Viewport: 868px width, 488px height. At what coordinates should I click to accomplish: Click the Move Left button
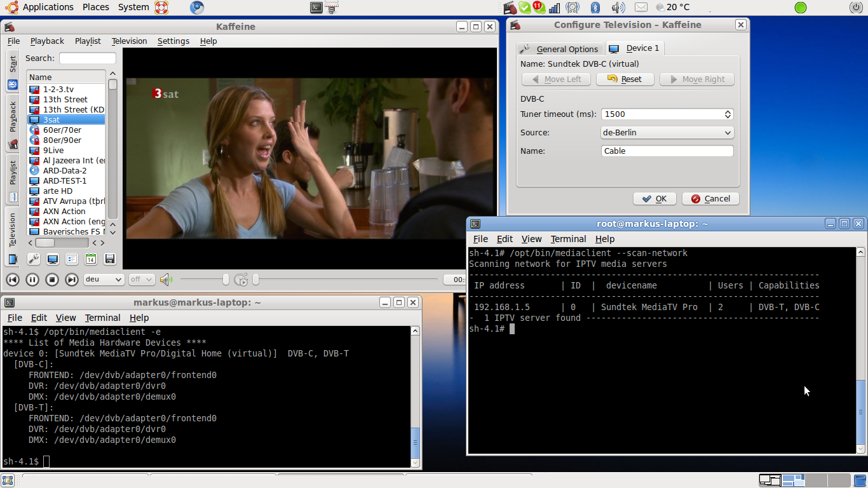pos(556,79)
